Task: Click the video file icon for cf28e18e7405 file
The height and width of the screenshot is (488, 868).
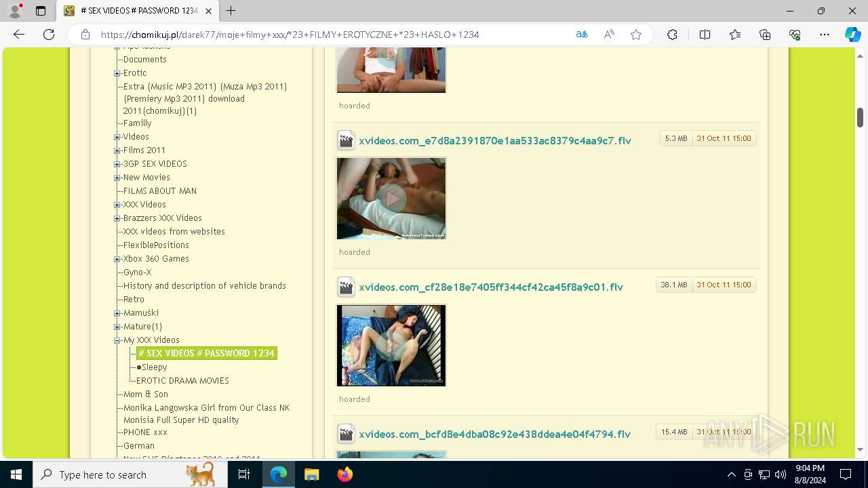Action: point(347,287)
